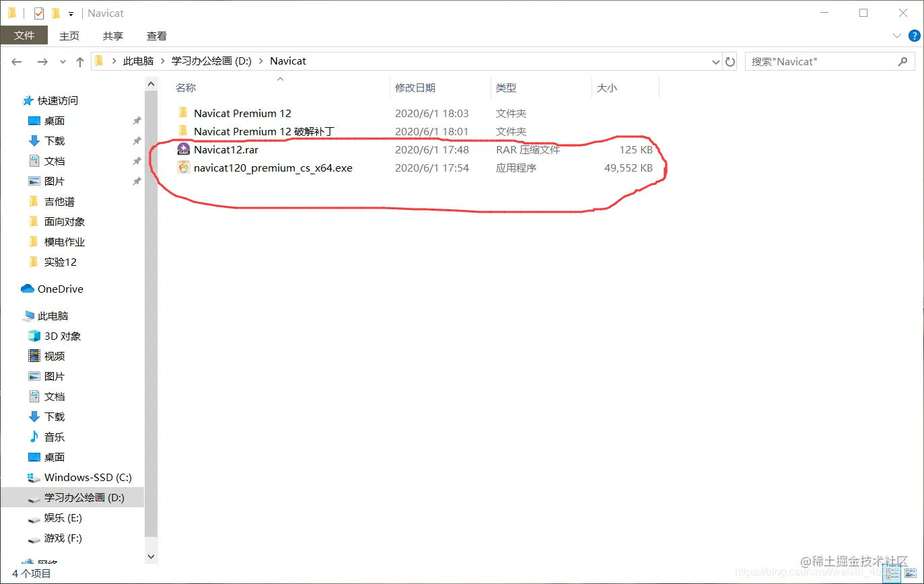This screenshot has width=924, height=584.
Task: Select 快速访问 in the navigation pane
Action: click(58, 100)
